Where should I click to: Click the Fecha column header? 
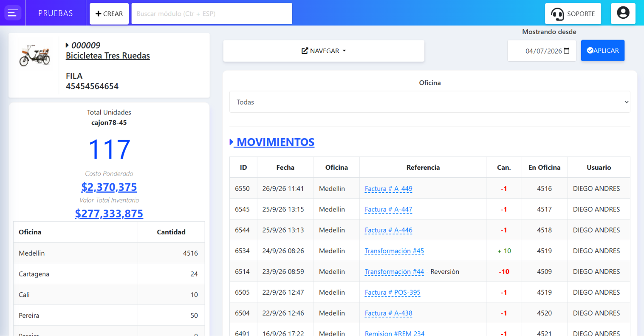285,168
